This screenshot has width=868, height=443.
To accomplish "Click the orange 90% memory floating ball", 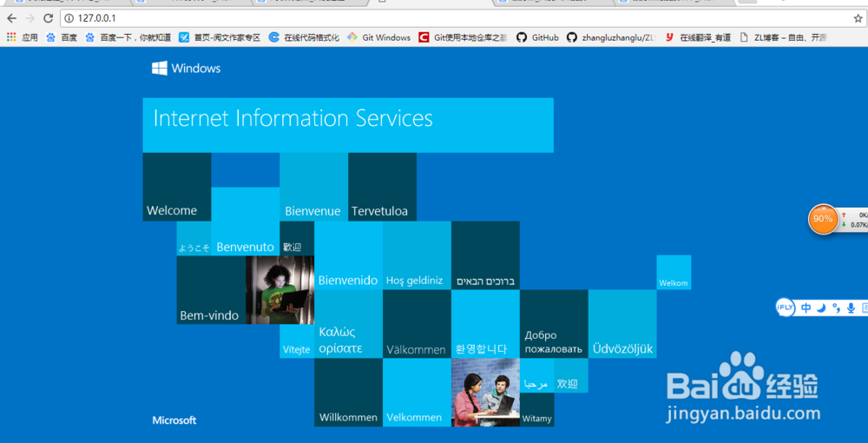I will tap(823, 219).
